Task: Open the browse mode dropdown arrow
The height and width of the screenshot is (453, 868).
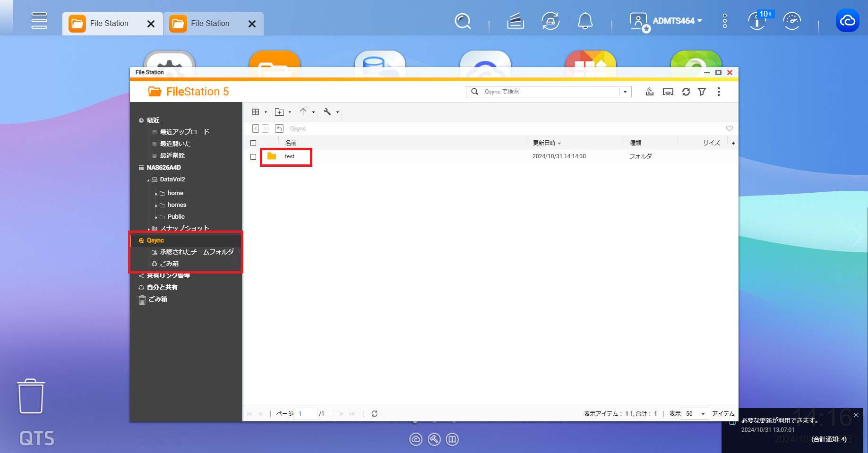Action: [266, 112]
